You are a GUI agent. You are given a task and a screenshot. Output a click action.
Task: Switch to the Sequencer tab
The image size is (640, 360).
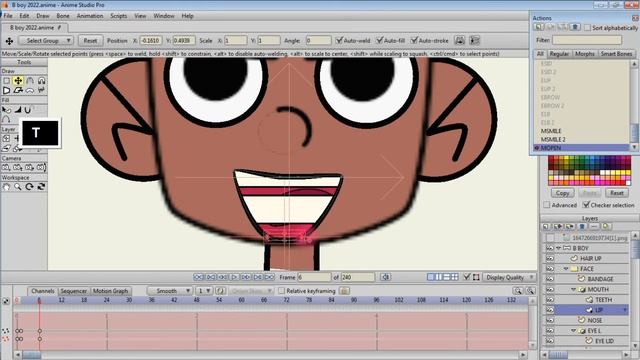coord(73,291)
